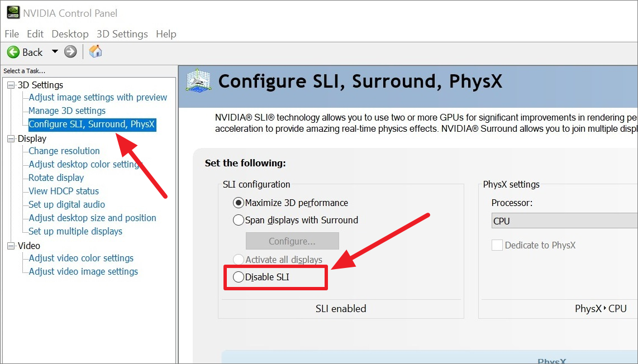Open Adjust desktop color settings
The width and height of the screenshot is (638, 364).
85,164
